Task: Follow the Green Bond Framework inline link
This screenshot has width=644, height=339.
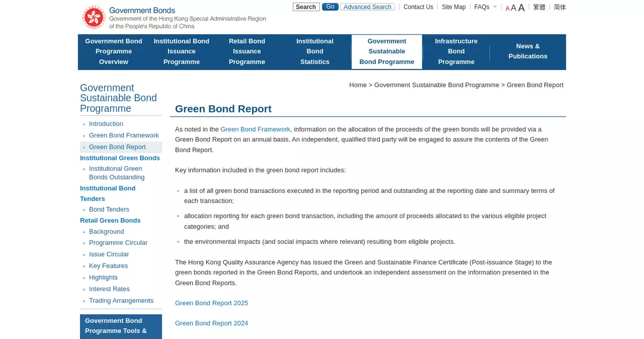Action: (255, 129)
